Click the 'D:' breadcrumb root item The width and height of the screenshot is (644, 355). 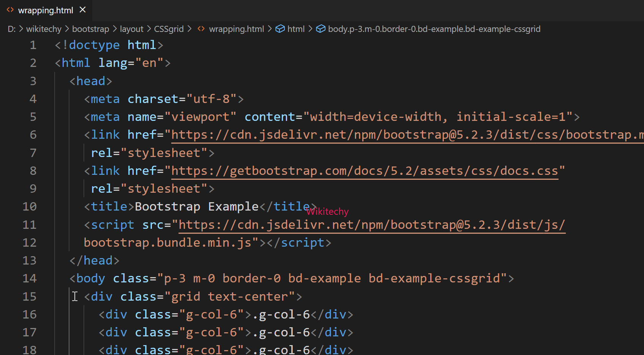pos(11,29)
